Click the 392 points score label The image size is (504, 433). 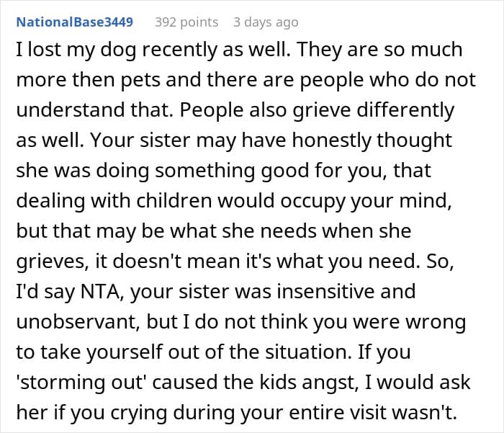click(186, 22)
